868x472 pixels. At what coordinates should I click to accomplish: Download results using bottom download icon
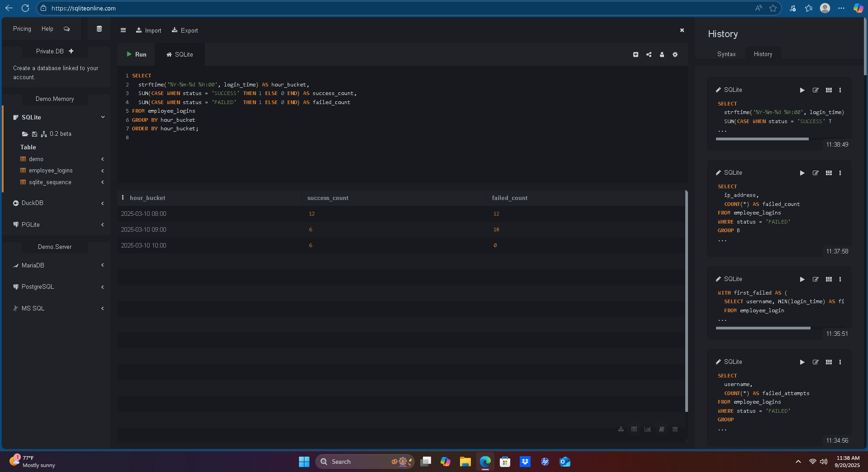click(621, 429)
